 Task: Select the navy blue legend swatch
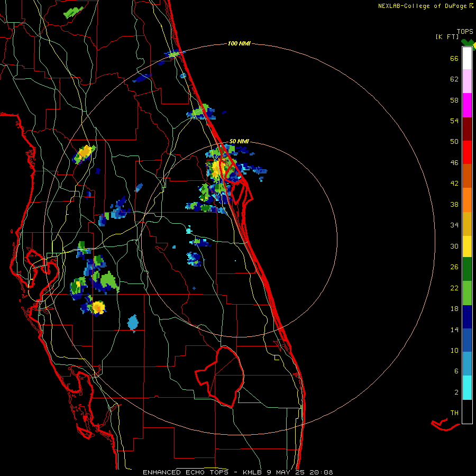(x=467, y=317)
